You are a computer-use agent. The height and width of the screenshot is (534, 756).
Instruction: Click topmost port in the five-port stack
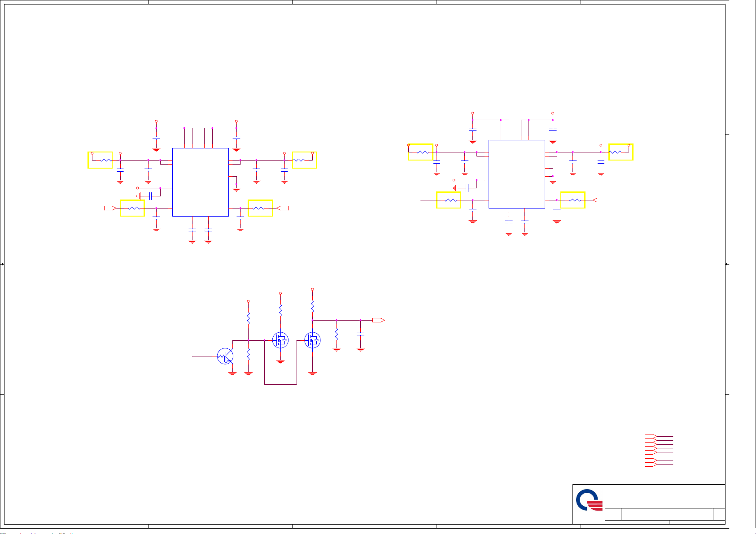click(x=651, y=436)
